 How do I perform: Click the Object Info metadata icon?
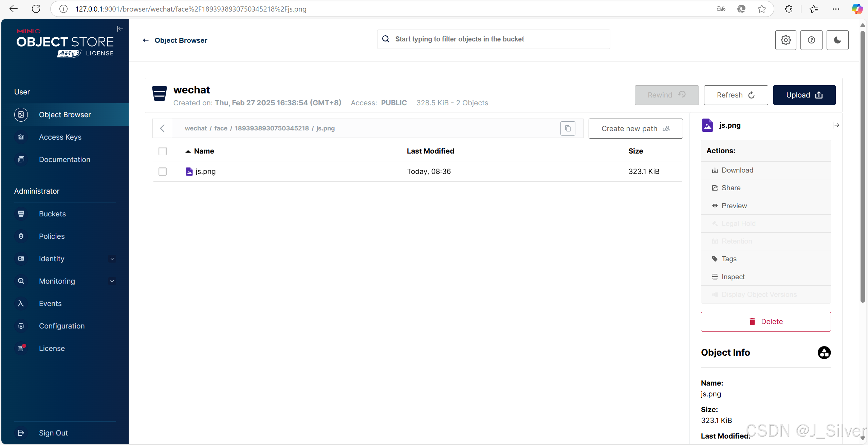(x=824, y=353)
